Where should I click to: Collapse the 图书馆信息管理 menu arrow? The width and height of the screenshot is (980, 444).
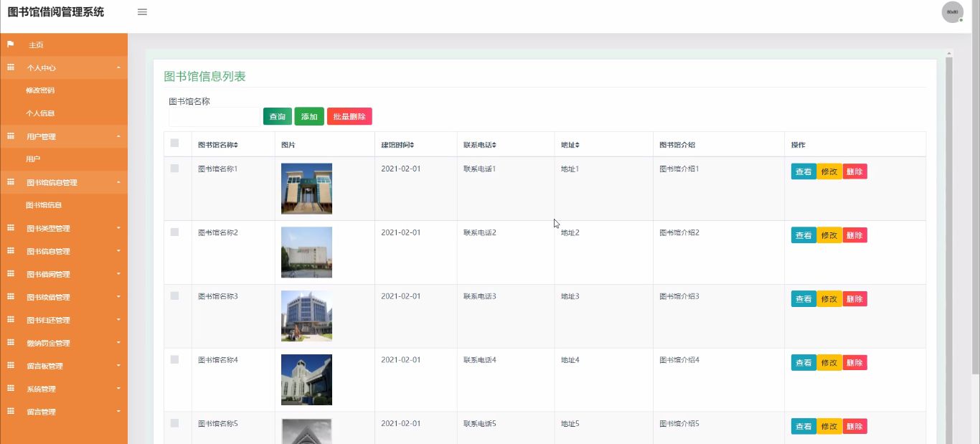118,182
